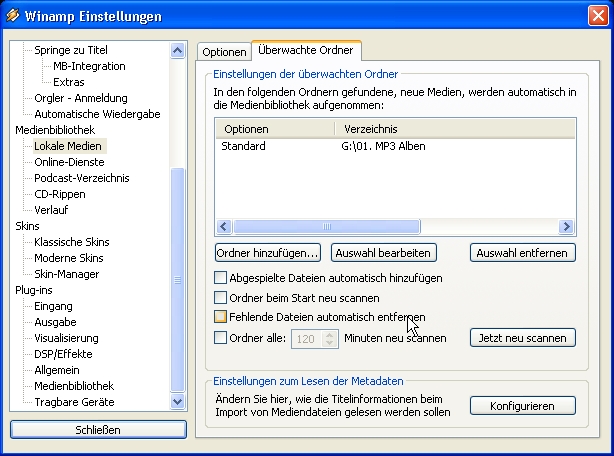Click the Schließen button
The height and width of the screenshot is (456, 614).
98,430
